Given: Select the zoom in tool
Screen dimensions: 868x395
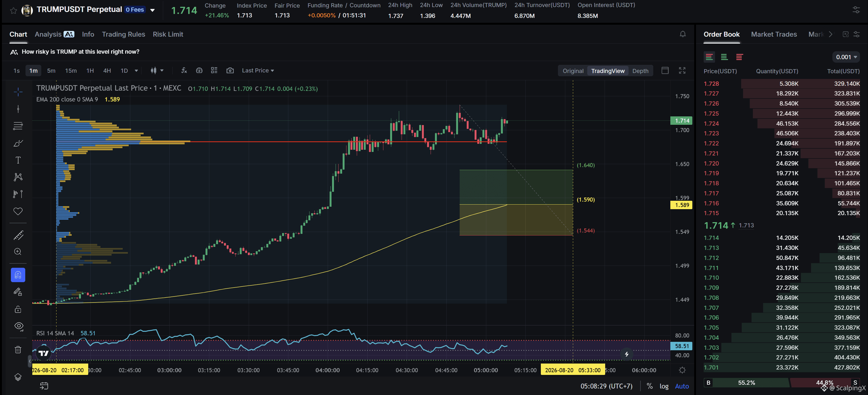Looking at the screenshot, I should pyautogui.click(x=18, y=252).
